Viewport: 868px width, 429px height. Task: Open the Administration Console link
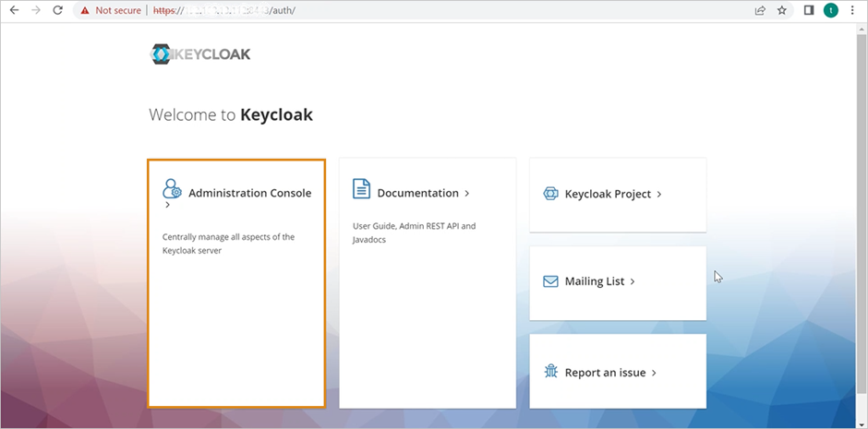tap(249, 194)
